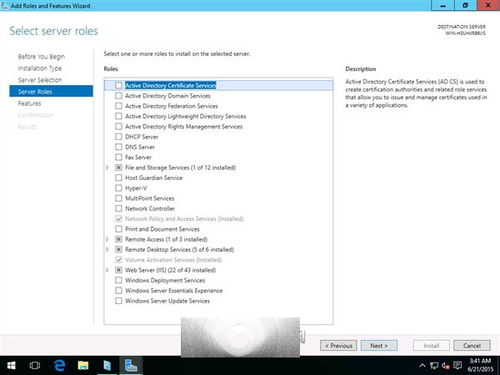Expand the Remote Access role tree
Viewport: 500px width, 375px height.
[107, 239]
